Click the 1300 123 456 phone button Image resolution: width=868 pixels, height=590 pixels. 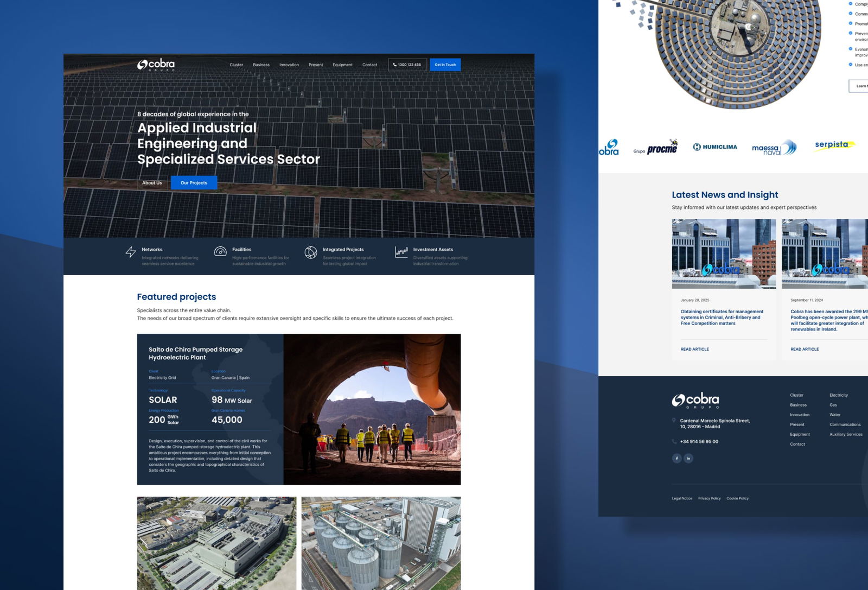click(407, 65)
